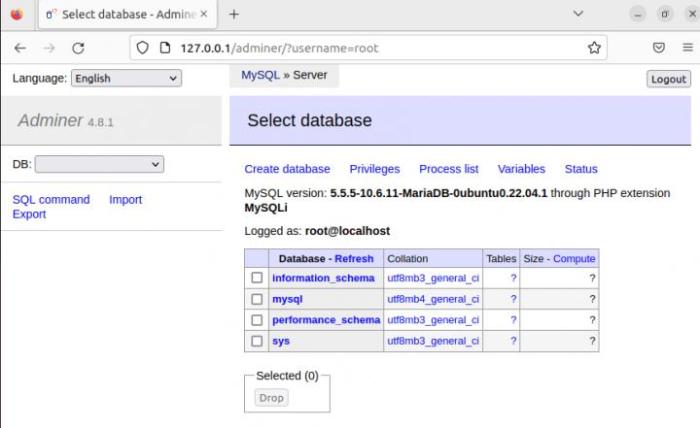
Task: Open the Firefox application menu
Action: [687, 47]
